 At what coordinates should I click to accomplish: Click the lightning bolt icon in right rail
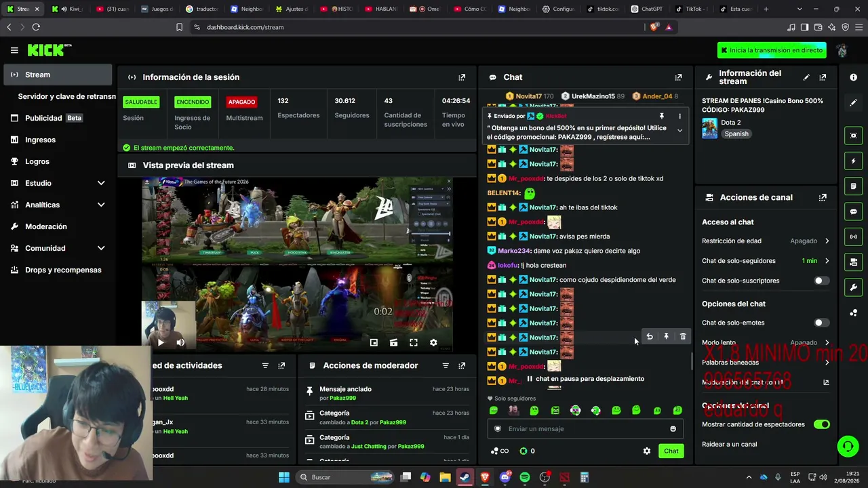(x=854, y=161)
